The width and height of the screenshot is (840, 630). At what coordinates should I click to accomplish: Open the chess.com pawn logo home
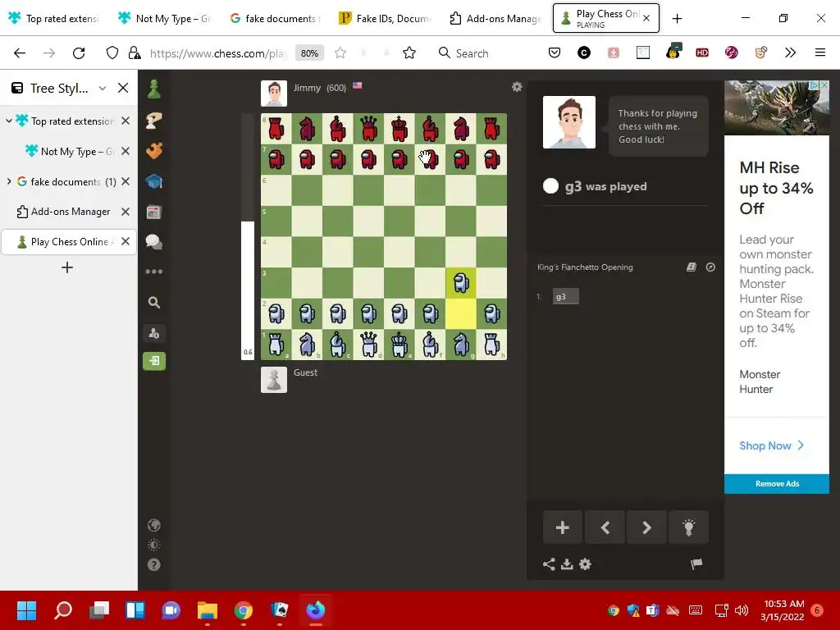(x=153, y=89)
